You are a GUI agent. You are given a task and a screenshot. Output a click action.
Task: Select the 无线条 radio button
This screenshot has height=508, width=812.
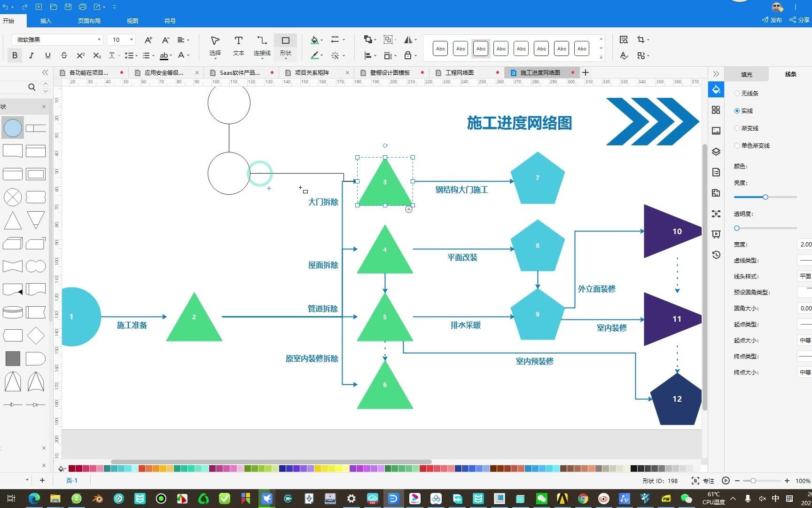737,93
